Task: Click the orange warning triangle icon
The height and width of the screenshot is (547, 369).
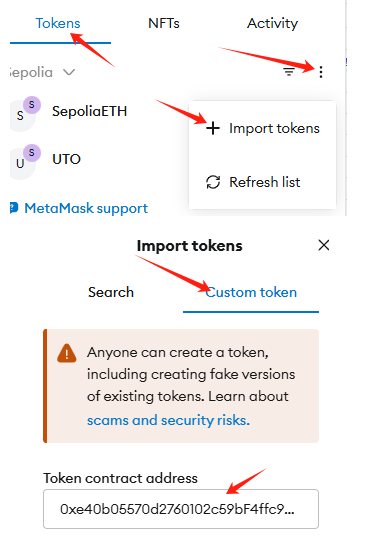Action: coord(67,353)
